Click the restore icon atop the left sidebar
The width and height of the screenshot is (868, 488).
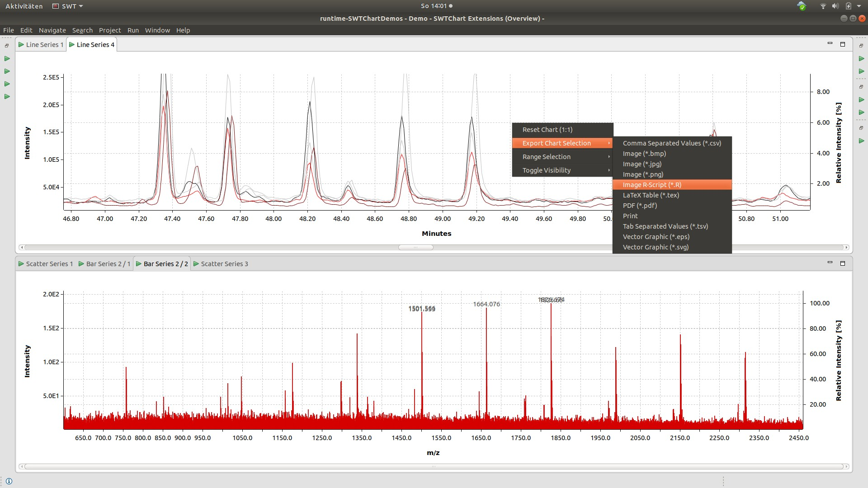7,46
